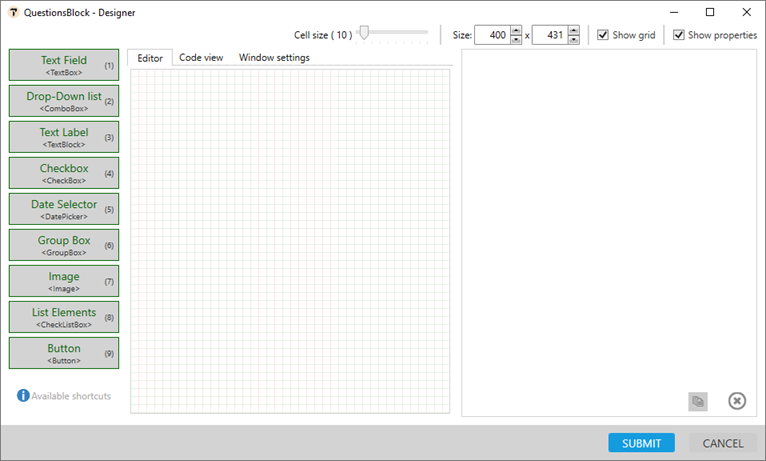The image size is (766, 461).
Task: Click the Cell size slider handle
Action: point(364,33)
